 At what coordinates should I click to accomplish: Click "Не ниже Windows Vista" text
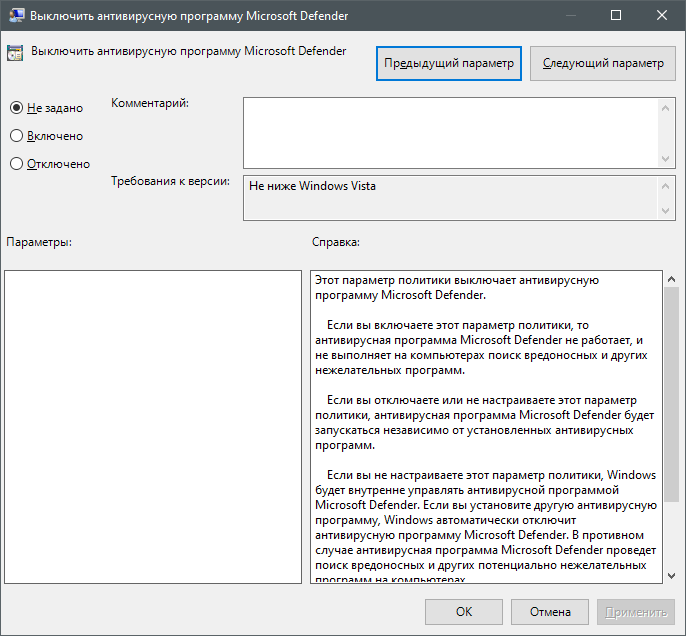point(312,186)
